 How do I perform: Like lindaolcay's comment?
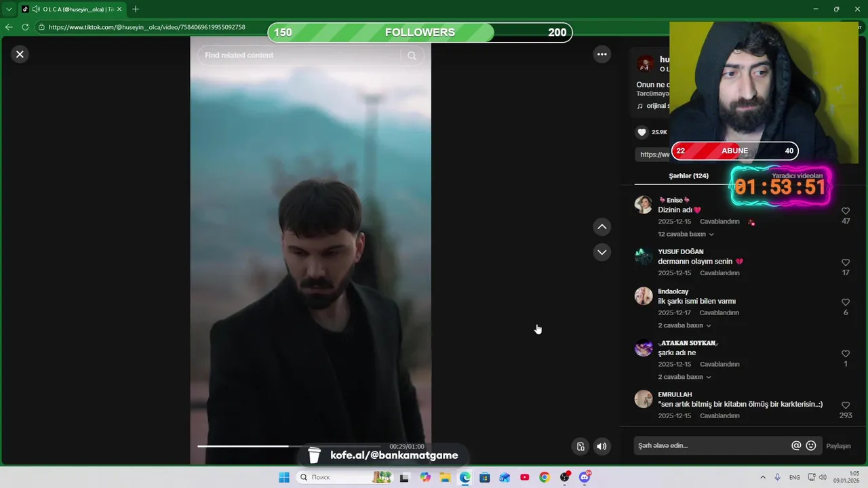[x=846, y=302]
